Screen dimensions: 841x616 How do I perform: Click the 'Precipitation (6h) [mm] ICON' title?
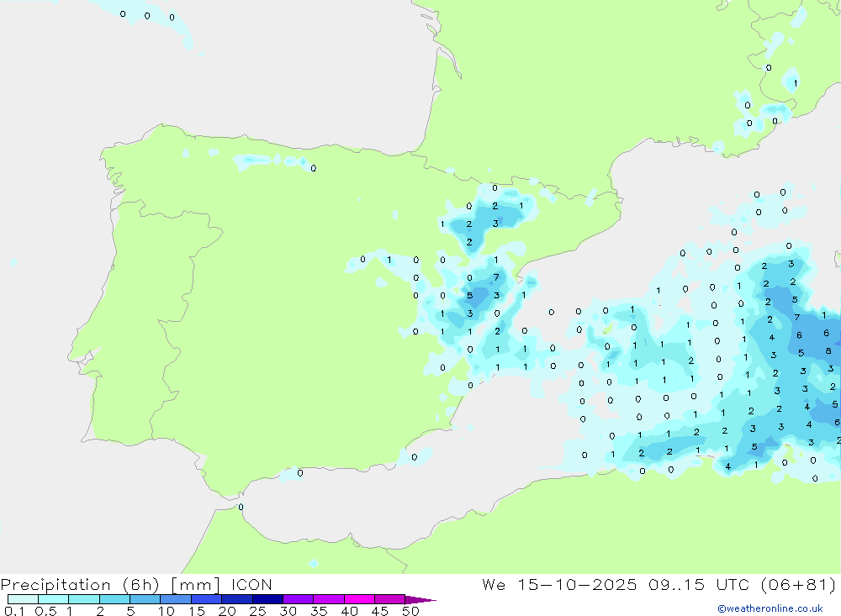(136, 584)
